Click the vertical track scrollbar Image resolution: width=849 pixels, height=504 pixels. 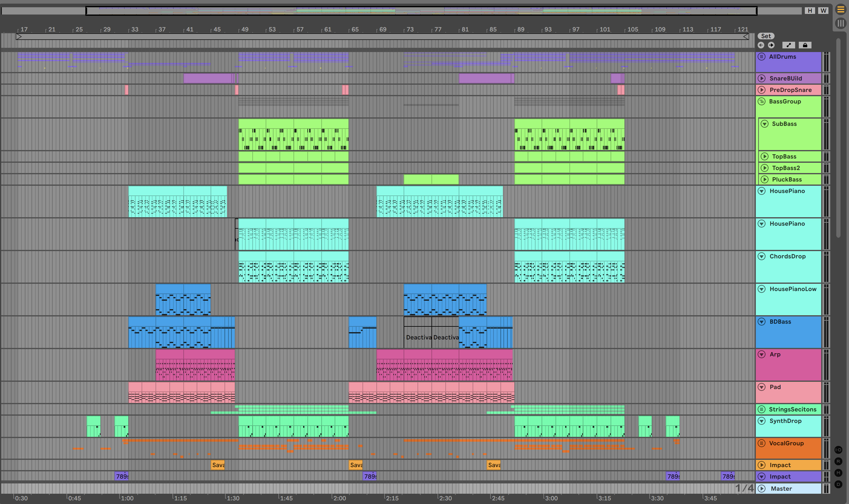[838, 136]
